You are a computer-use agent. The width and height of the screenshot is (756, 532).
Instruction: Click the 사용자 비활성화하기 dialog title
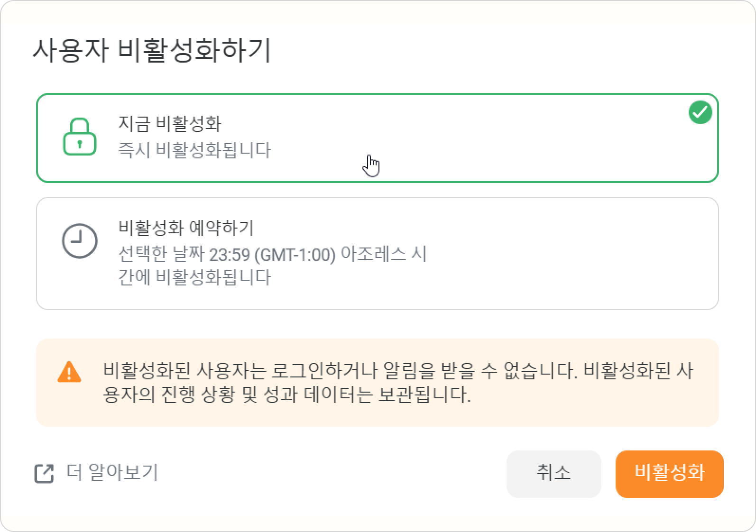[x=152, y=50]
